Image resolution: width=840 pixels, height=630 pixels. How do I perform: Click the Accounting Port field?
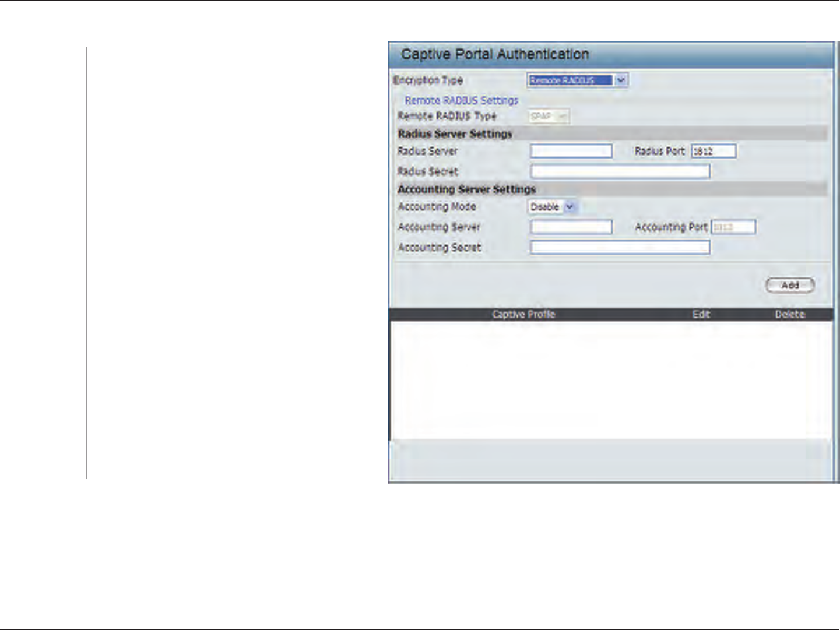[x=733, y=227]
